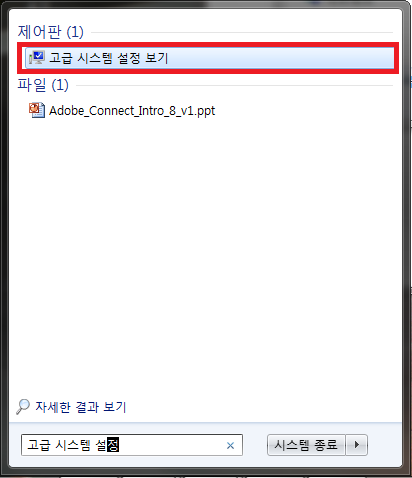Click the magnifier icon beside 자세한 결과 보기

click(x=23, y=407)
